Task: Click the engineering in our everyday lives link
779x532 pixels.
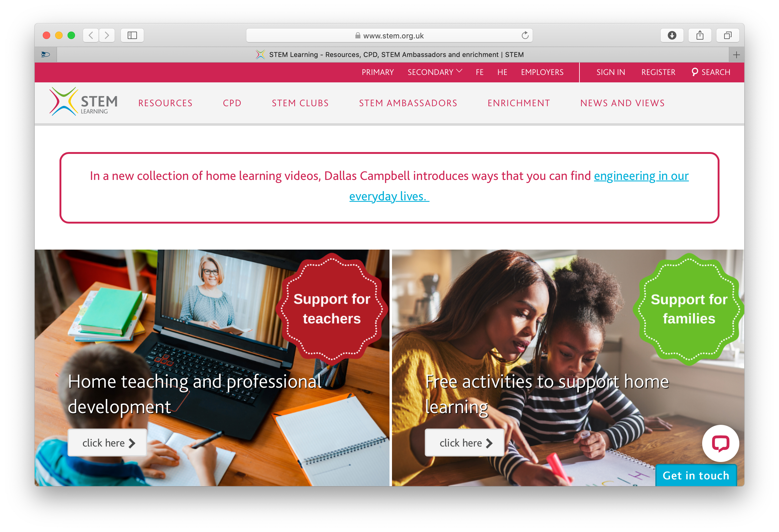Action: (519, 185)
